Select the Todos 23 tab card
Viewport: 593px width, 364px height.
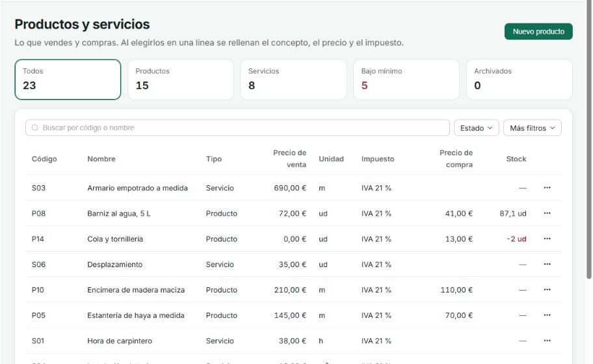tap(68, 79)
